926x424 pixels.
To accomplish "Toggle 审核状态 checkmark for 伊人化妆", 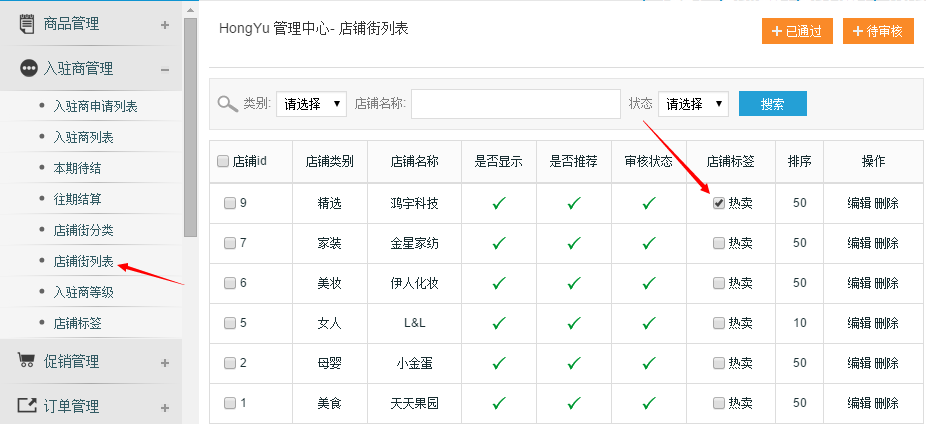I will [649, 283].
